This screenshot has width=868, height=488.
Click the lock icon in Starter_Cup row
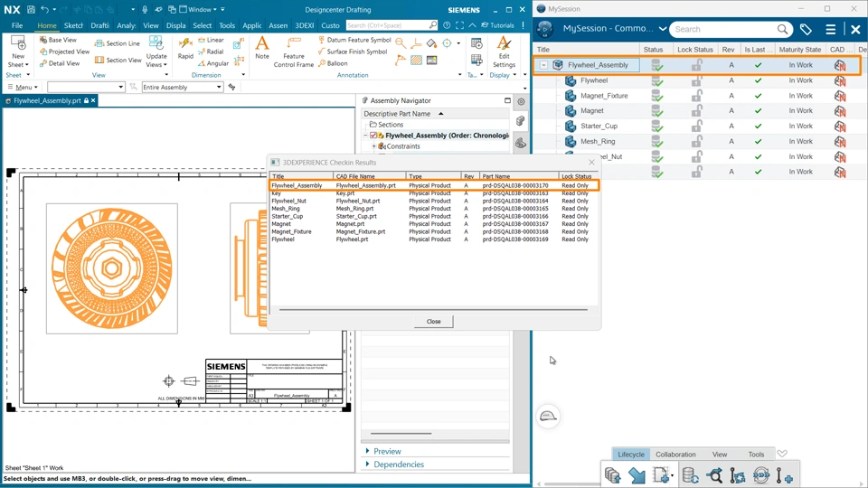[x=696, y=127]
